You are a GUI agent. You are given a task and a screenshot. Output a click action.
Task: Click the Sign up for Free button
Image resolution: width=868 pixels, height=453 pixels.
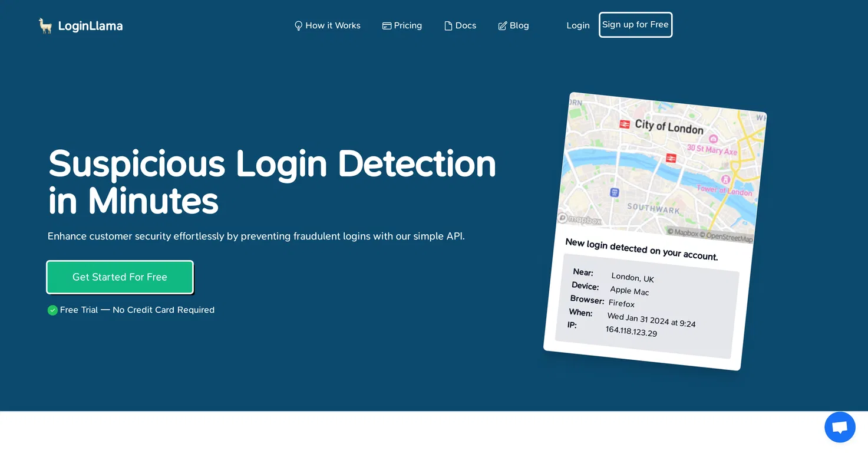[x=635, y=25]
